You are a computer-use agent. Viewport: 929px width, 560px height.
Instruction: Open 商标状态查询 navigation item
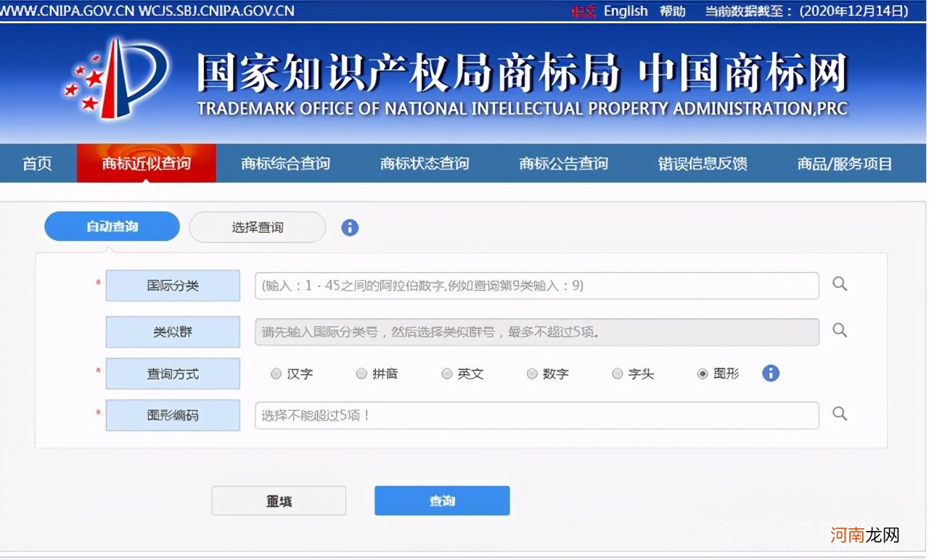tap(425, 164)
